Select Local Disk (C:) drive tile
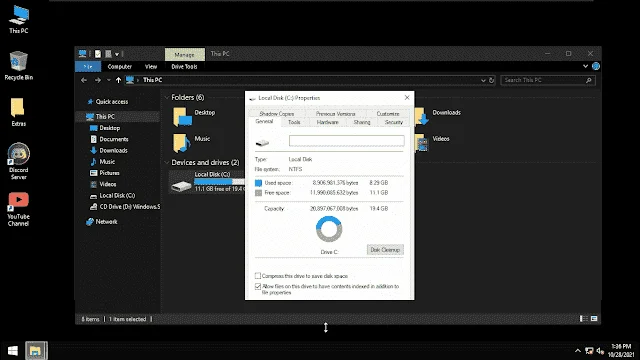 point(207,182)
